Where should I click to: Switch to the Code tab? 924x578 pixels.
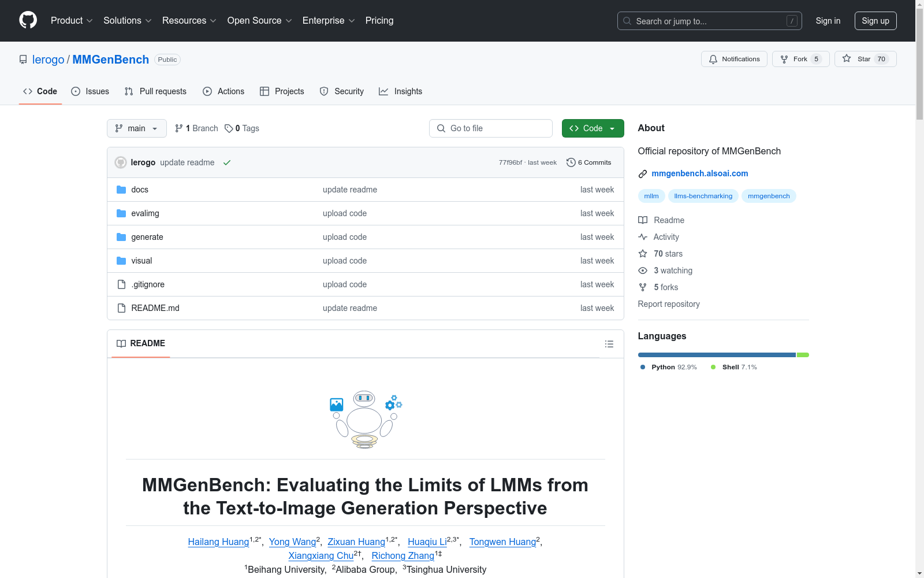pyautogui.click(x=40, y=91)
